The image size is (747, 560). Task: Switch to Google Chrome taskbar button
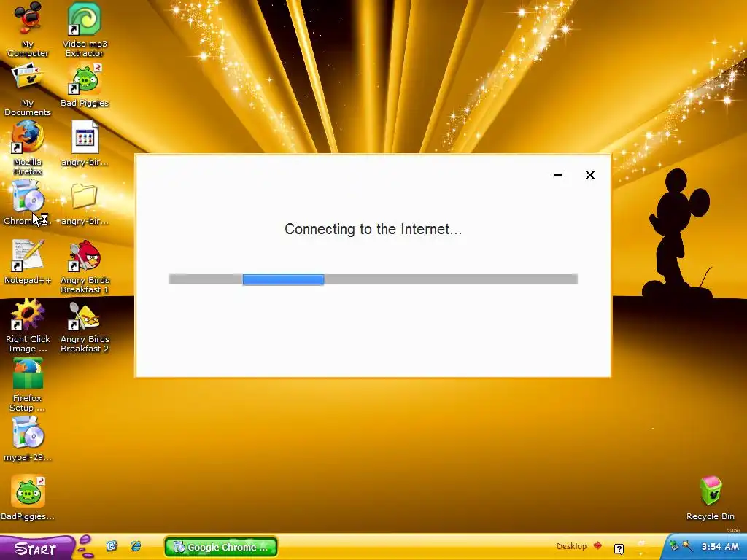[x=221, y=547]
